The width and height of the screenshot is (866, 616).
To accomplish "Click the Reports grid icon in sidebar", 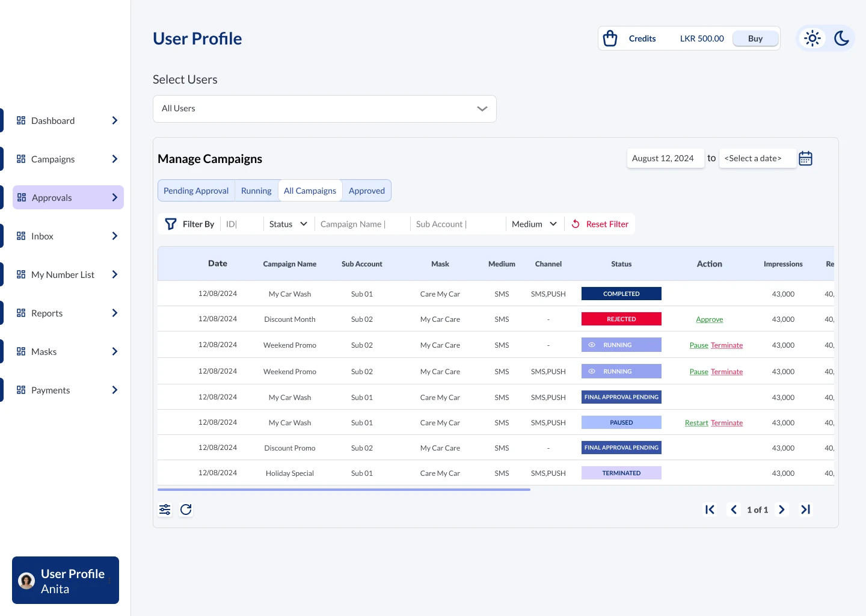I will pyautogui.click(x=21, y=313).
